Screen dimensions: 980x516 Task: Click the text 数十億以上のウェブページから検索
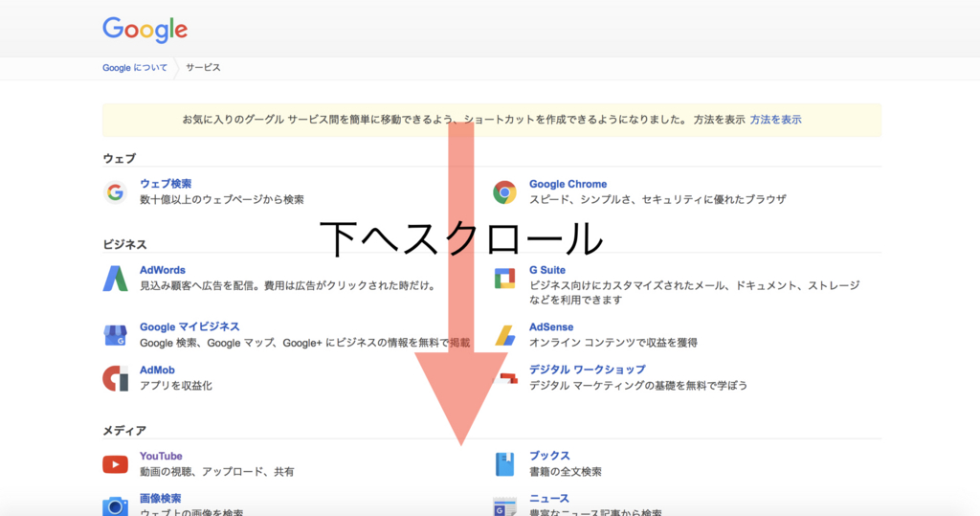(222, 199)
